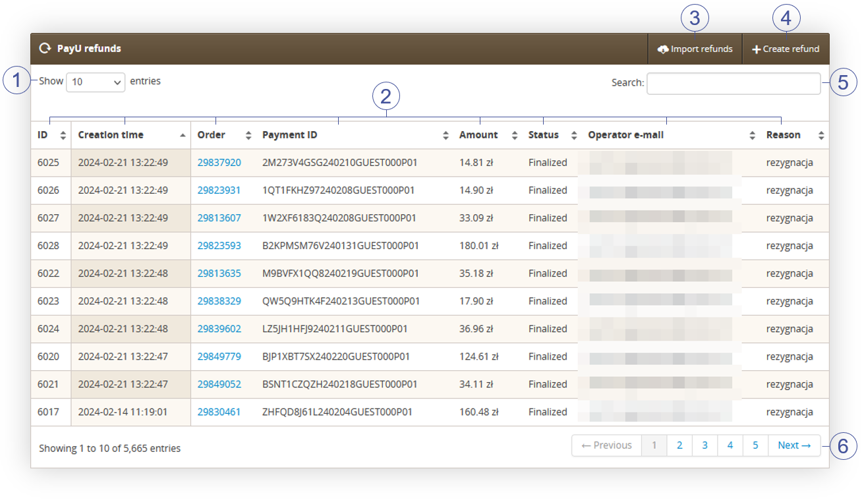Screen dimensions: 862x504
Task: Sort by Reason column arrows
Action: [821, 135]
